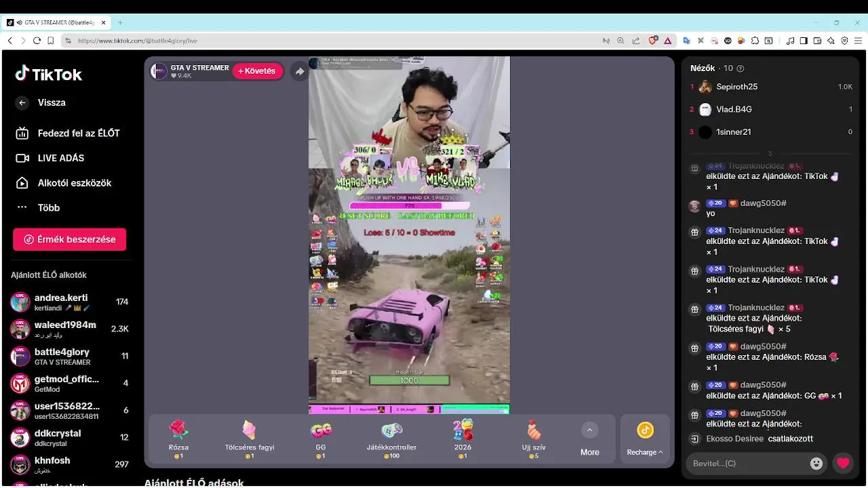Open the Több menu

click(38, 207)
